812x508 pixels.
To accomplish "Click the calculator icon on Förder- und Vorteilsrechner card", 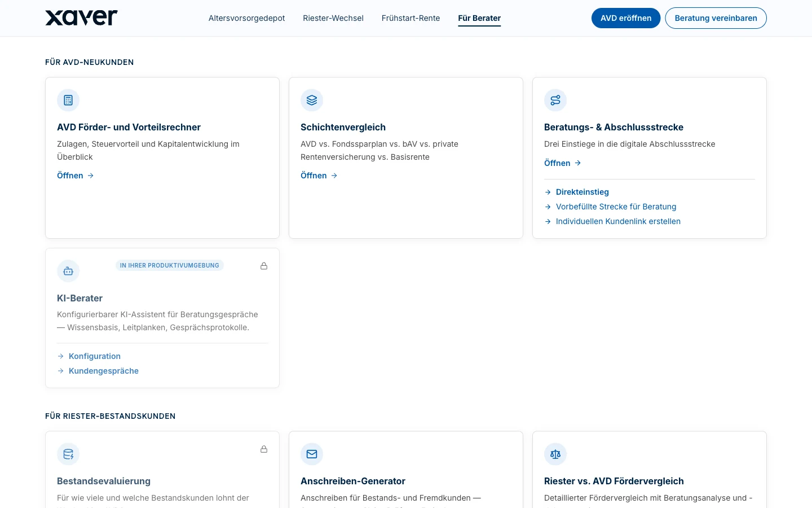I will (x=68, y=100).
